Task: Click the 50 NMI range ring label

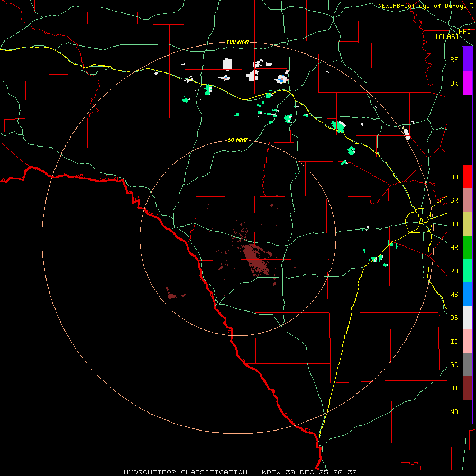Action: [237, 140]
